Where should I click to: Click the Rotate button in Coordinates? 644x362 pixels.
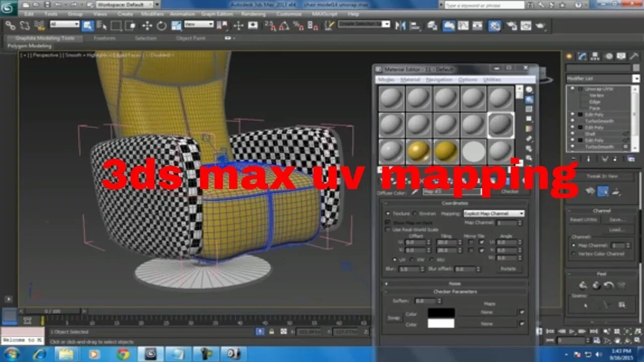click(x=508, y=269)
